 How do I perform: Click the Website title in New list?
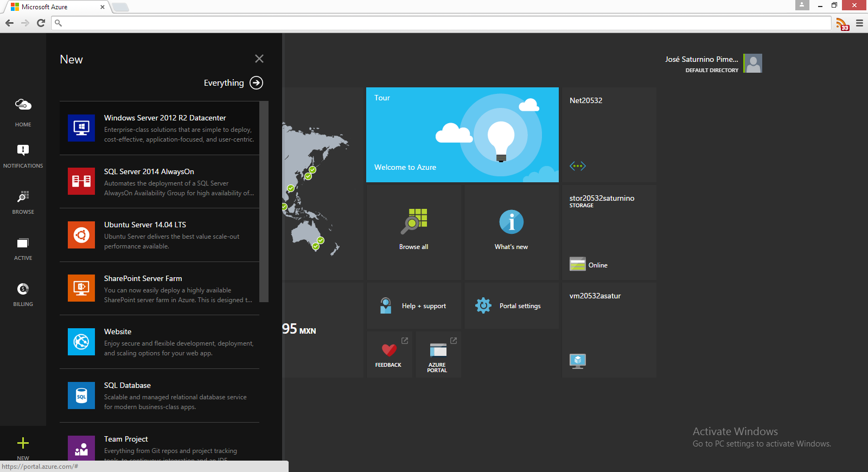pos(118,331)
